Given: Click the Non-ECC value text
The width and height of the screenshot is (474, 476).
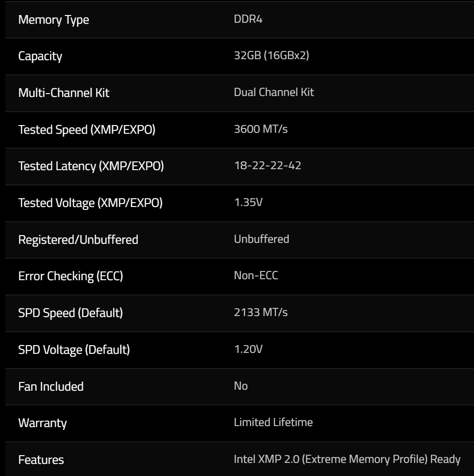Looking at the screenshot, I should (256, 276).
